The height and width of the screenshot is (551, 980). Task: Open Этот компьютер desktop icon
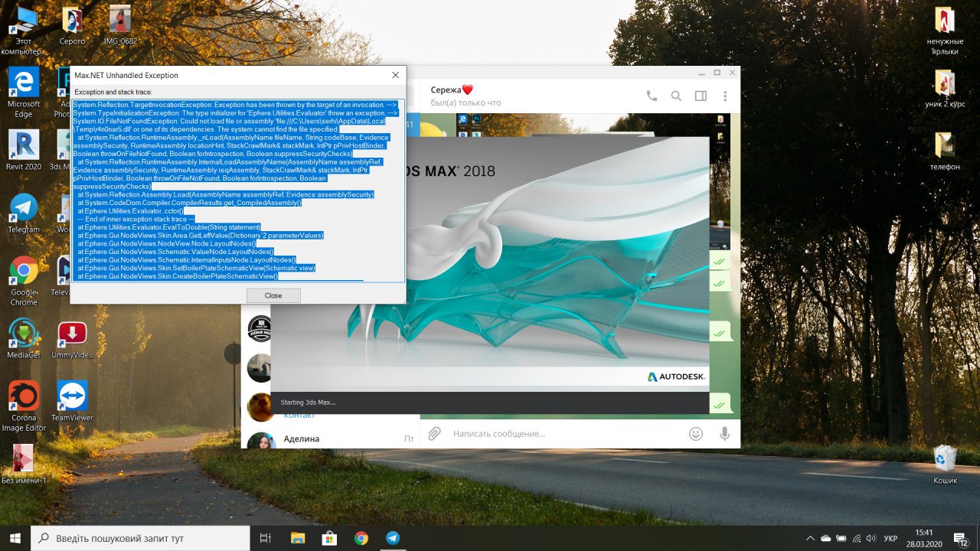tap(24, 31)
